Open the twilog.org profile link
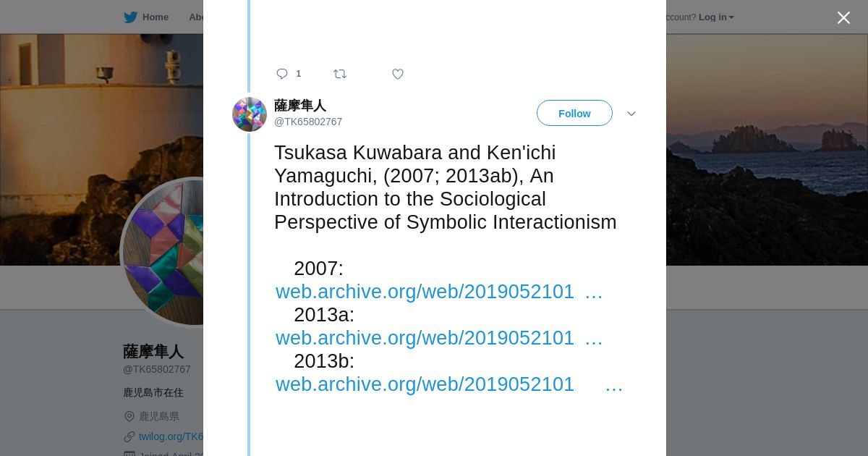Image resolution: width=868 pixels, height=456 pixels. (x=171, y=436)
